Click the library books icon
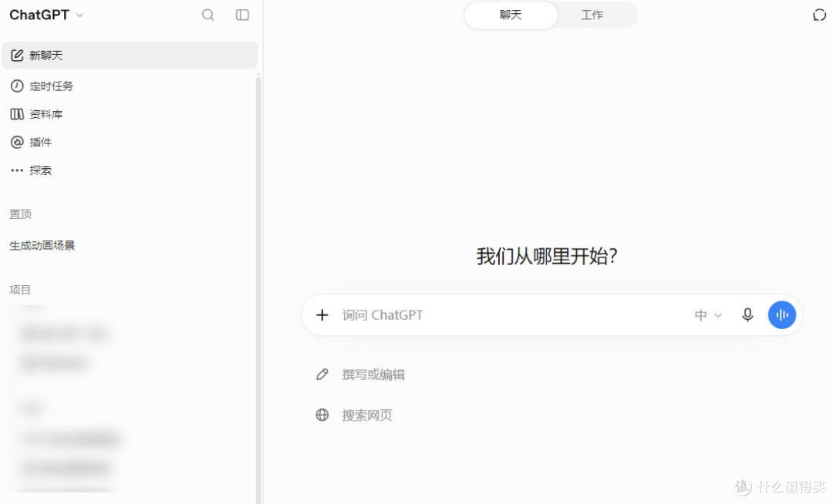833x504 pixels. coord(17,114)
